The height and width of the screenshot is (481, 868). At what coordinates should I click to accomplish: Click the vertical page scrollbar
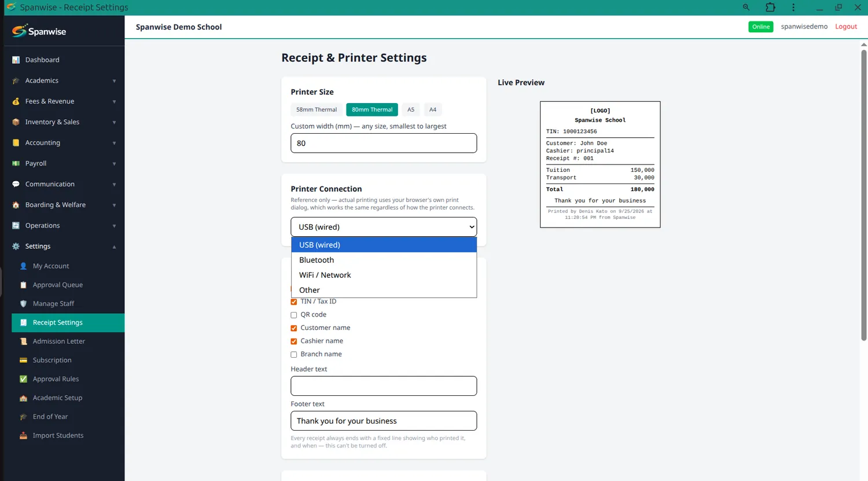[x=864, y=195]
